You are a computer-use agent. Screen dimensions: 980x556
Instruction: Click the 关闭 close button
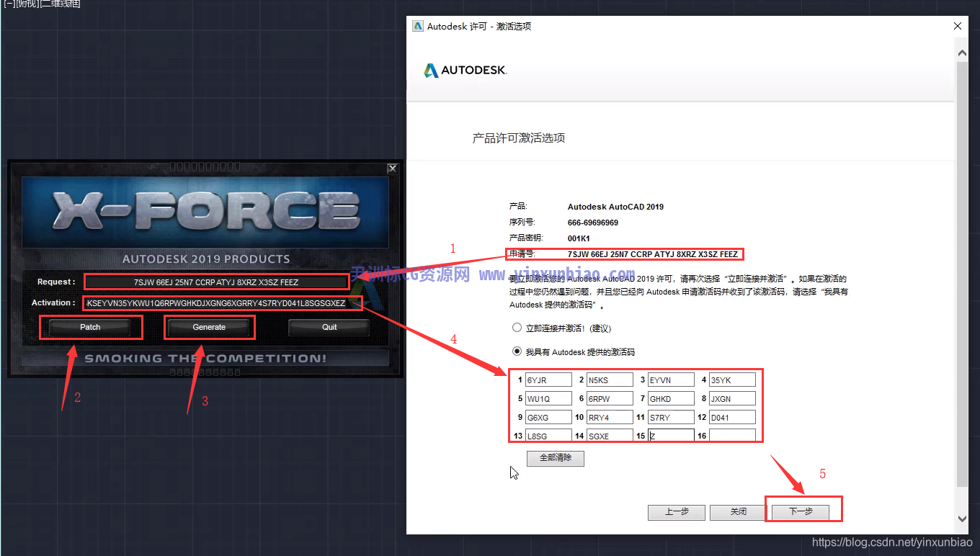739,512
